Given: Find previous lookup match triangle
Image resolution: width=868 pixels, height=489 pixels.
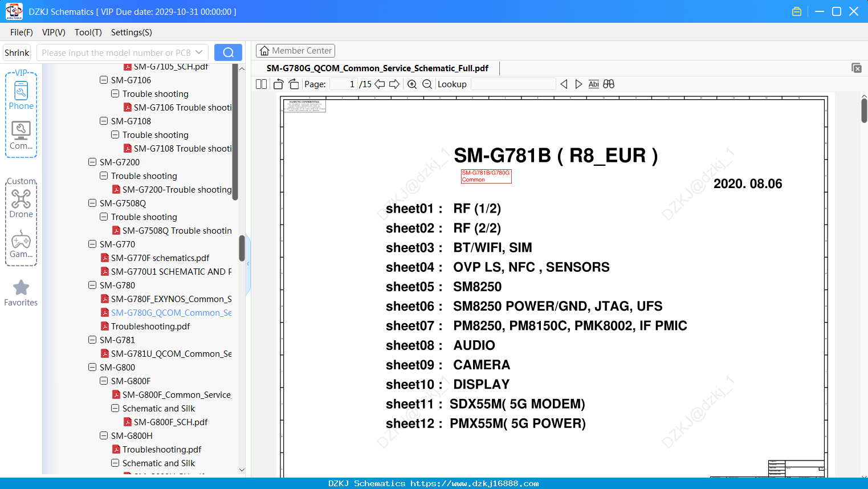Looking at the screenshot, I should pos(564,84).
